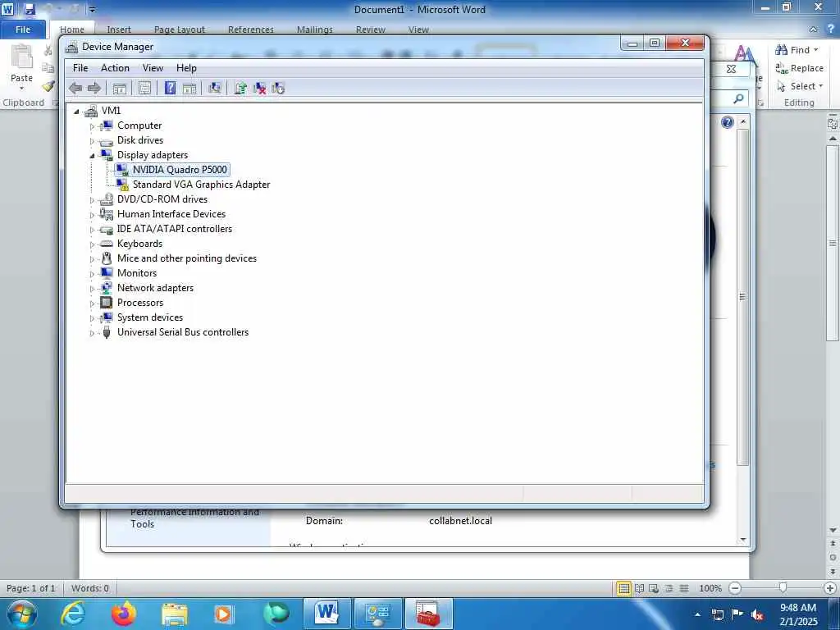This screenshot has width=840, height=630.
Task: Switch to Outline view button
Action: click(669, 588)
